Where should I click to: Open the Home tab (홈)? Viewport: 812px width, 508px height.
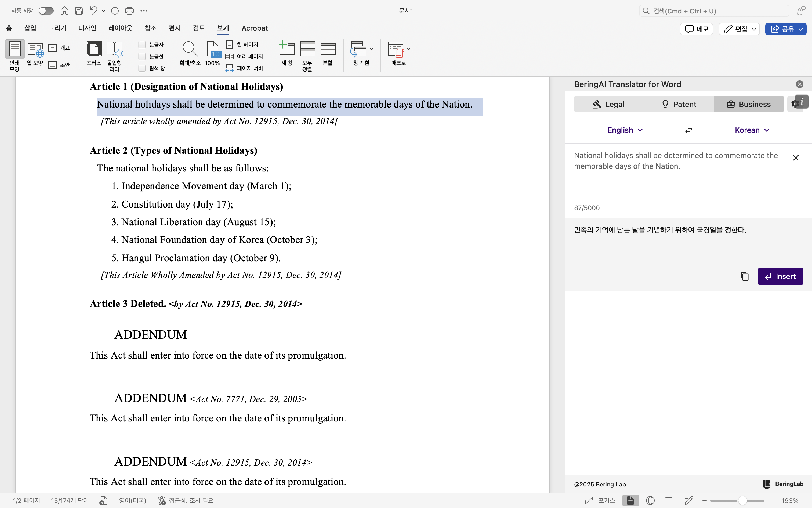tap(9, 28)
